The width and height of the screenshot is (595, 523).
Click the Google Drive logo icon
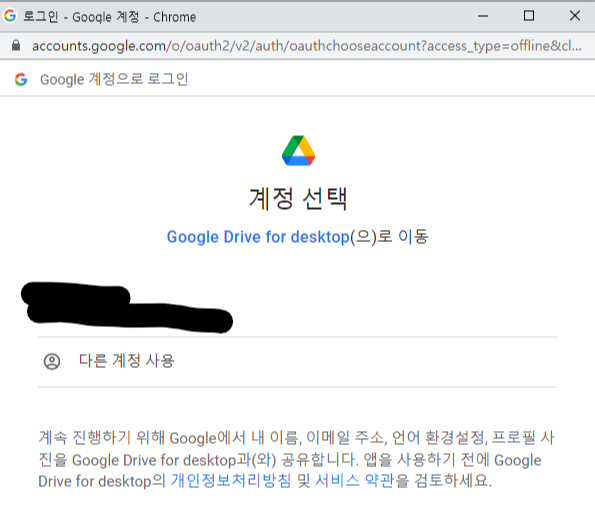(298, 150)
